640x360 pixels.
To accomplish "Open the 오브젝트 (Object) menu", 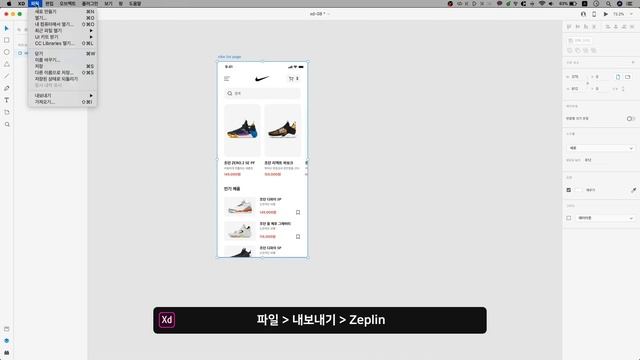I will 67,4.
